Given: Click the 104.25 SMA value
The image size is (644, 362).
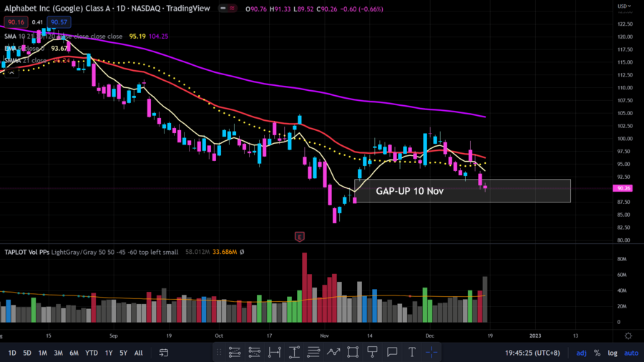Looking at the screenshot, I should [159, 36].
